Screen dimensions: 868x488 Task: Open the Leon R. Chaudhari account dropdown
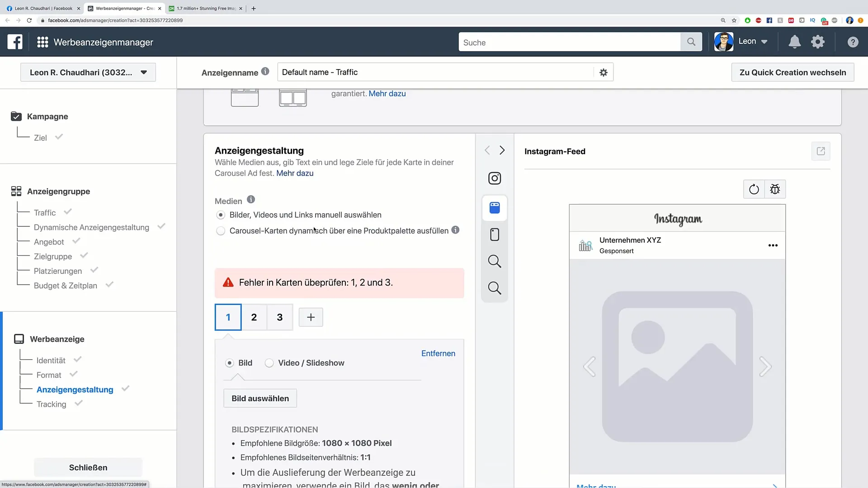pyautogui.click(x=88, y=72)
